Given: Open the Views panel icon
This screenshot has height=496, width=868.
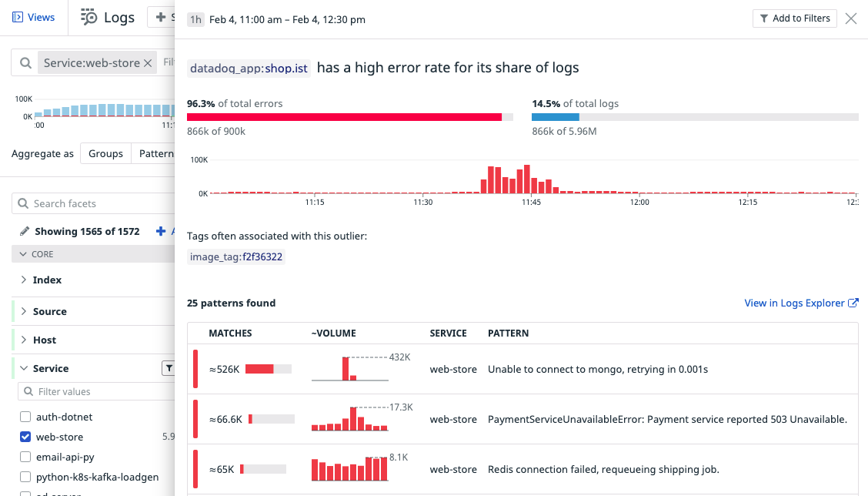Looking at the screenshot, I should point(18,18).
